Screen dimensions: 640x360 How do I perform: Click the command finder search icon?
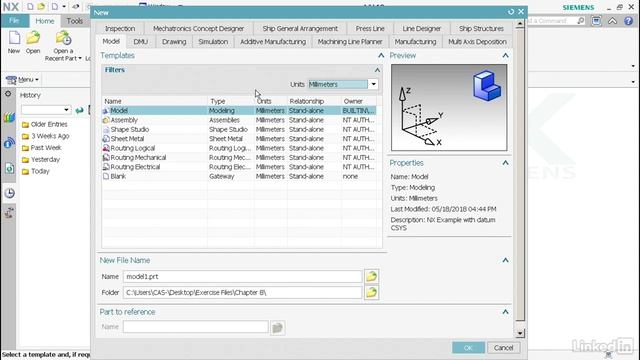point(581,20)
